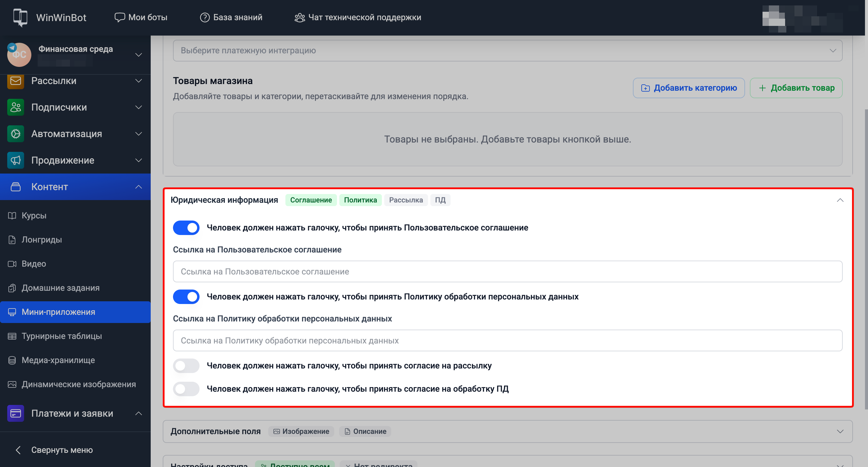This screenshot has height=467, width=868.
Task: Click the Продвижение megaphone icon
Action: (x=15, y=160)
